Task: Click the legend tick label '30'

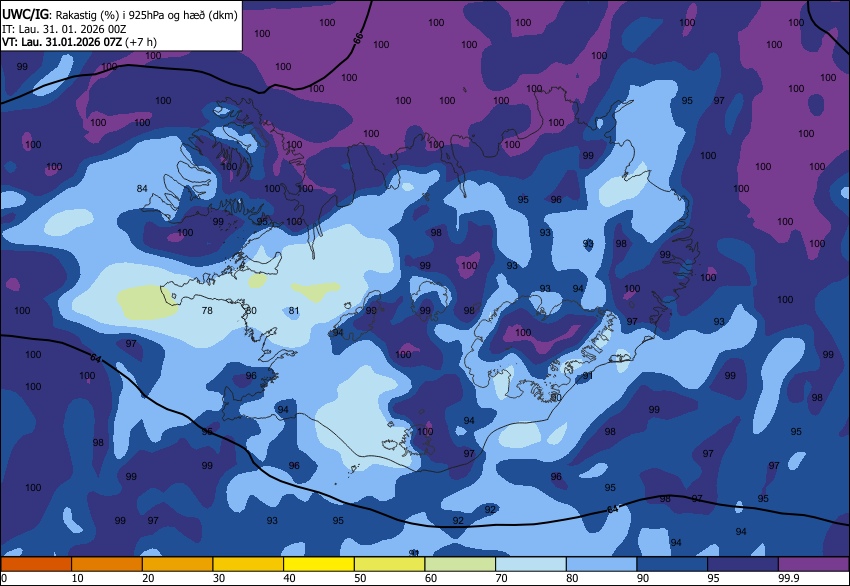Action: click(219, 578)
